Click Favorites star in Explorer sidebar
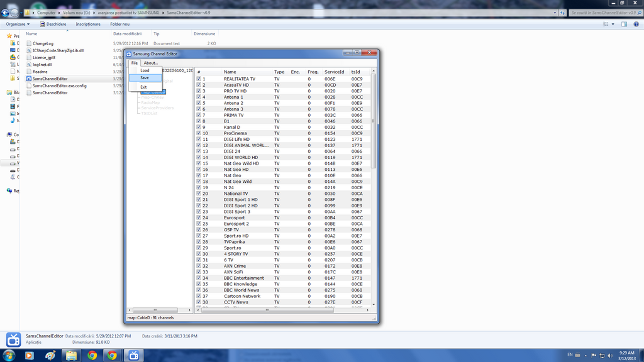Screen dimensions: 644x362 pos(9,36)
